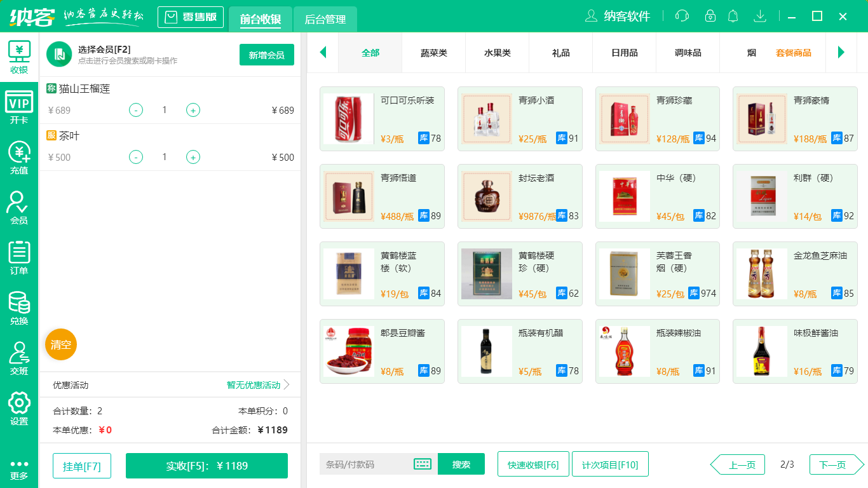Viewport: 868px width, 488px height.
Task: Switch to the 后台管理 tab
Action: [325, 20]
